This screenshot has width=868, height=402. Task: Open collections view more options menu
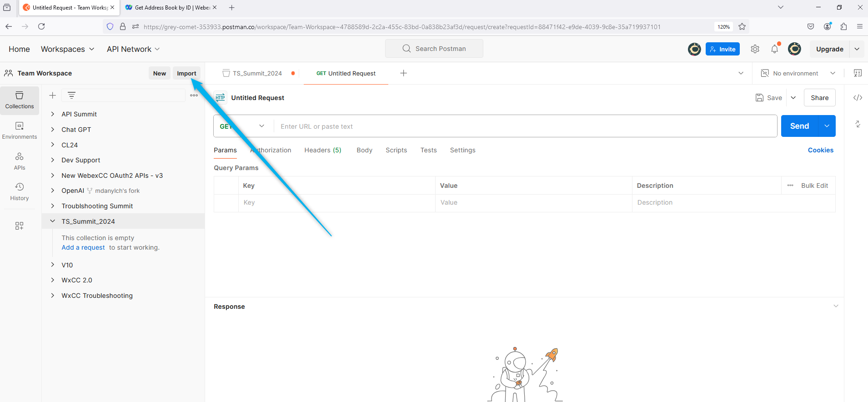(x=194, y=95)
